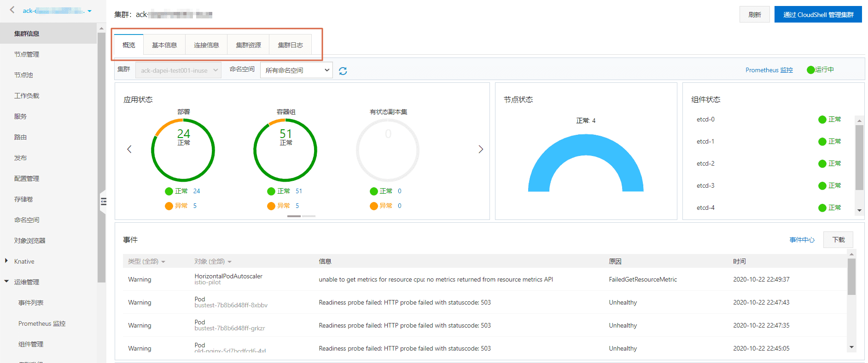This screenshot has height=363, width=868.
Task: Collapse the sidebar with handle icon
Action: pyautogui.click(x=104, y=201)
